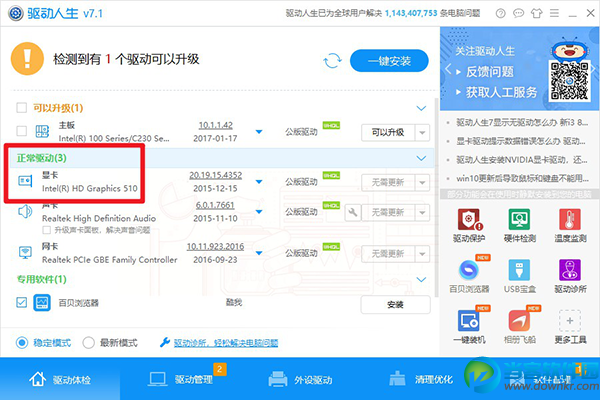This screenshot has width=600, height=400.
Task: Click 安装 button for 百贝浏览器
Action: (395, 305)
